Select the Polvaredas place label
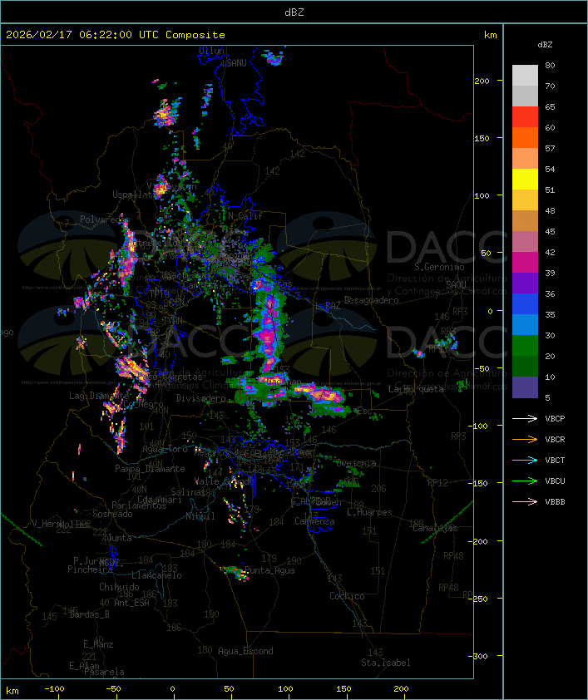Viewport: 588px width, 700px height. (x=105, y=219)
